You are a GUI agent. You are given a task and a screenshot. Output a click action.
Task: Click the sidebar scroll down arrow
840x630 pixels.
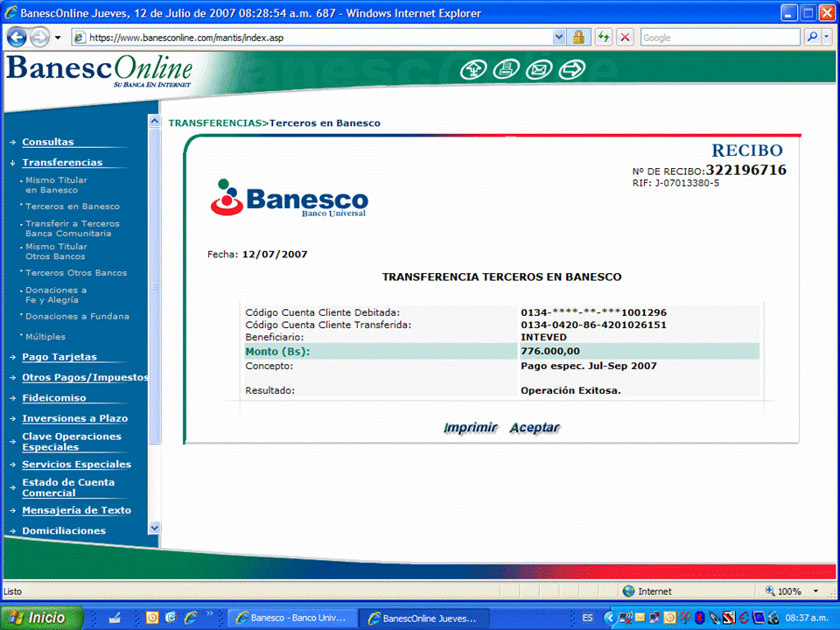pyautogui.click(x=154, y=528)
